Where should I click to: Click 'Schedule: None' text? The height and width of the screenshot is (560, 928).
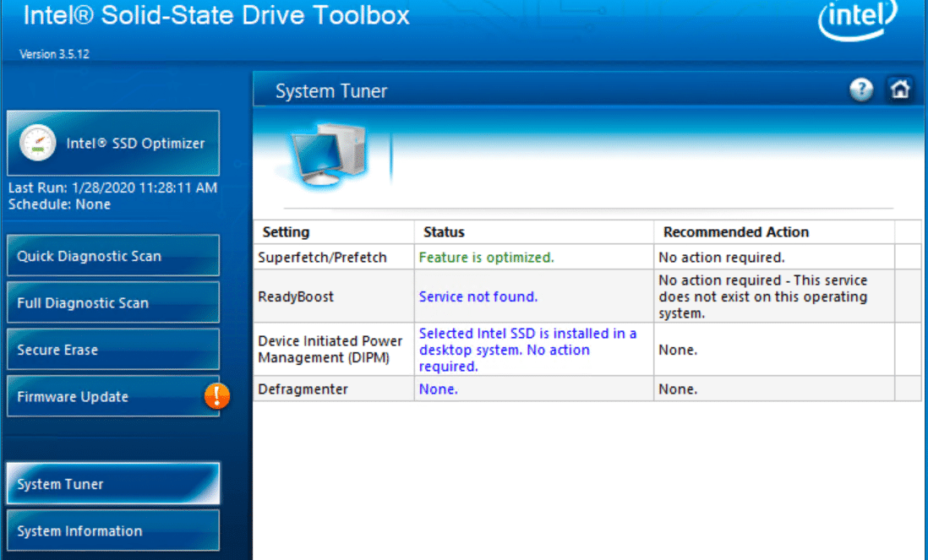[59, 204]
